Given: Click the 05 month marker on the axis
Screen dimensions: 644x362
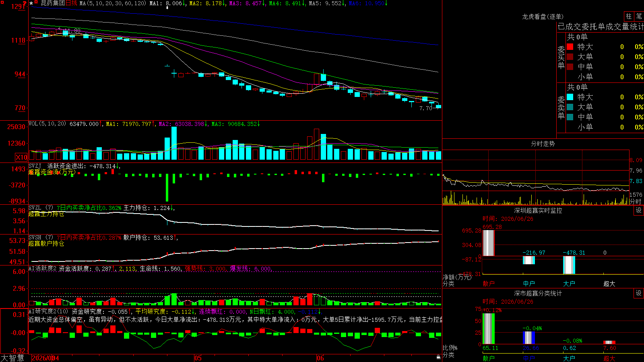Looking at the screenshot, I should [198, 358].
